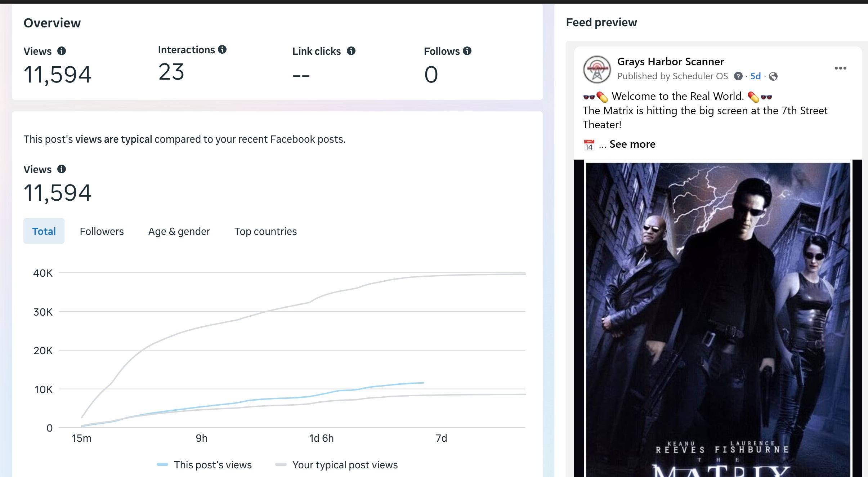Viewport: 868px width, 477px height.
Task: Click the Grays Harbor Scanner profile picture
Action: coord(597,69)
